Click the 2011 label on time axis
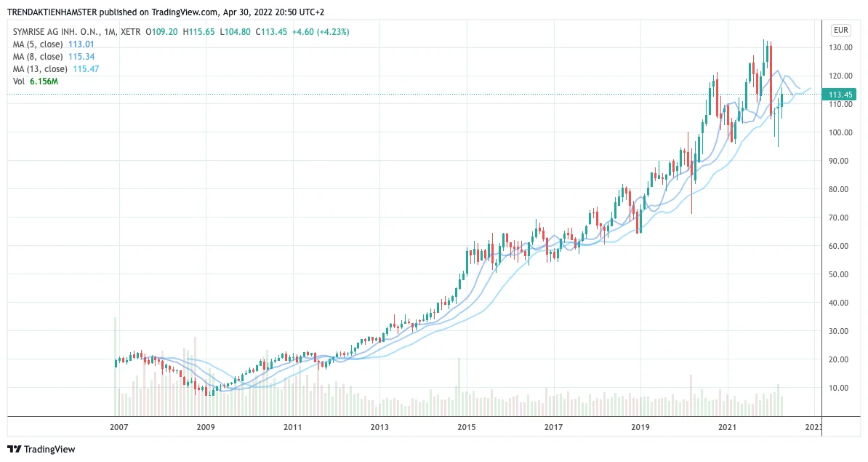This screenshot has width=868, height=462. click(x=292, y=427)
